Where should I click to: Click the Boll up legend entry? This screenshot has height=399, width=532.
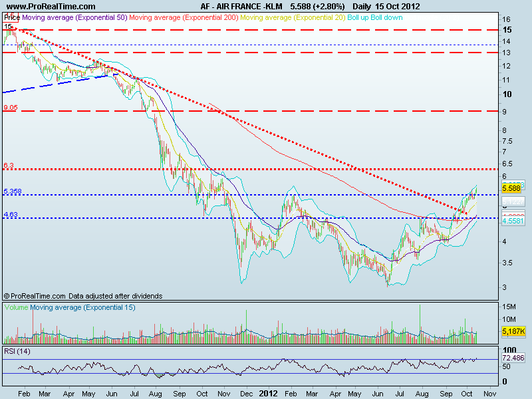pos(358,18)
